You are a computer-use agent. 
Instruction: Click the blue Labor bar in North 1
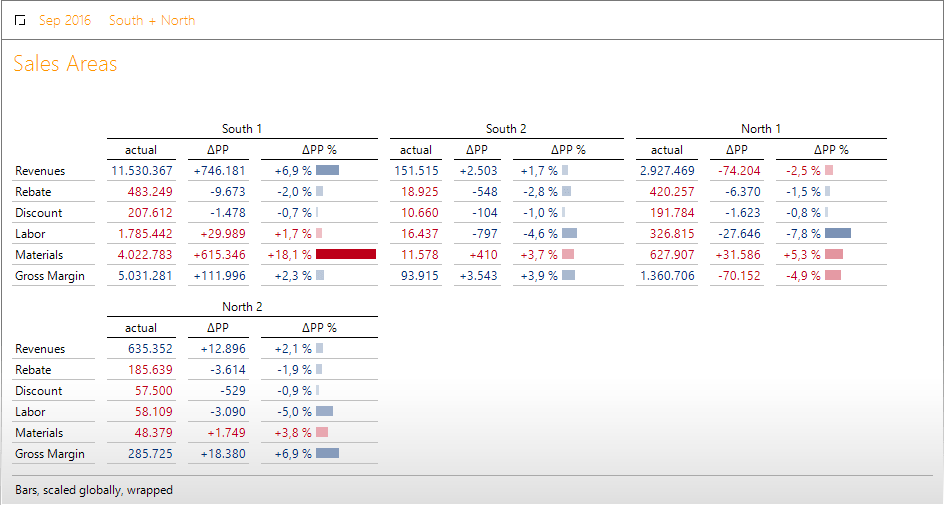point(838,233)
